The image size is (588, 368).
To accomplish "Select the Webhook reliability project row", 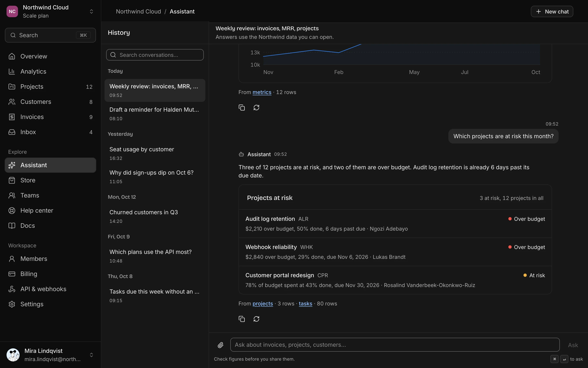I will tap(395, 252).
